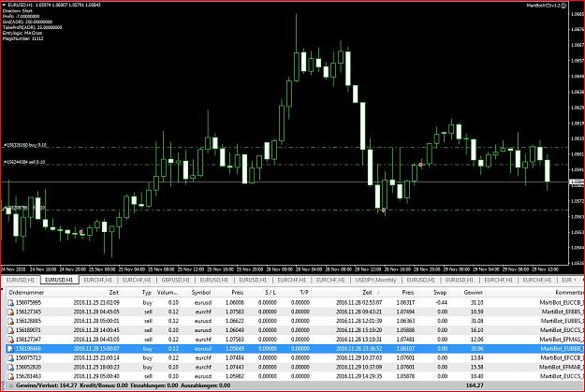
Task: Click the order icon in highlighted row 156198466
Action: click(11, 349)
